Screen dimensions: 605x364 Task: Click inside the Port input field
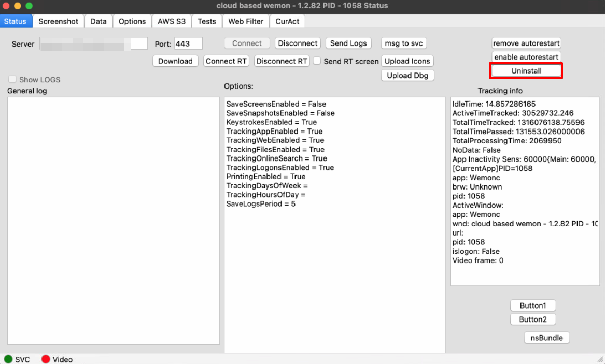click(188, 44)
